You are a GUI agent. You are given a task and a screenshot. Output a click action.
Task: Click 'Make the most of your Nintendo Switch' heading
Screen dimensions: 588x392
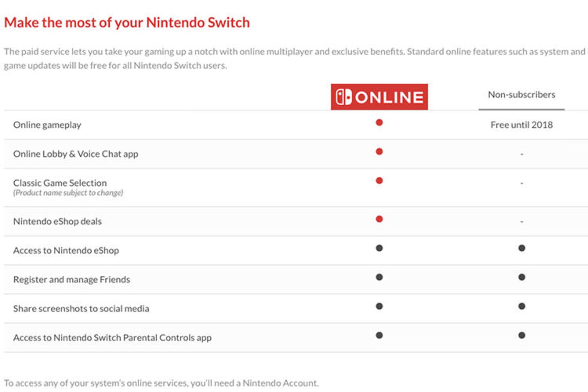click(x=127, y=23)
